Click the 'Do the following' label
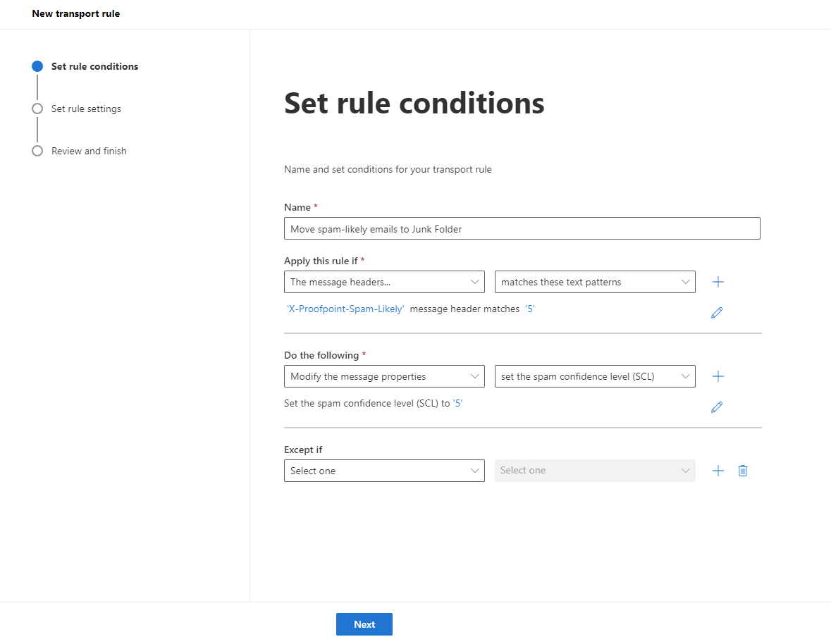This screenshot has height=644, width=831. pos(321,355)
